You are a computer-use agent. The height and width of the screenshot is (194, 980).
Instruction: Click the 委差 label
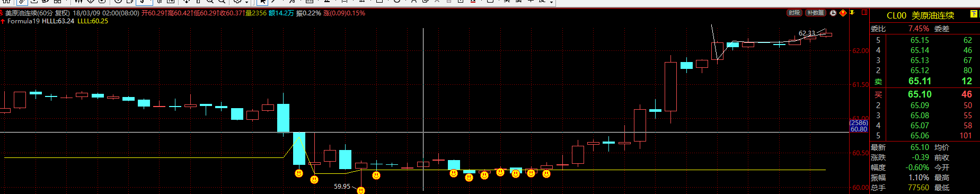(942, 29)
